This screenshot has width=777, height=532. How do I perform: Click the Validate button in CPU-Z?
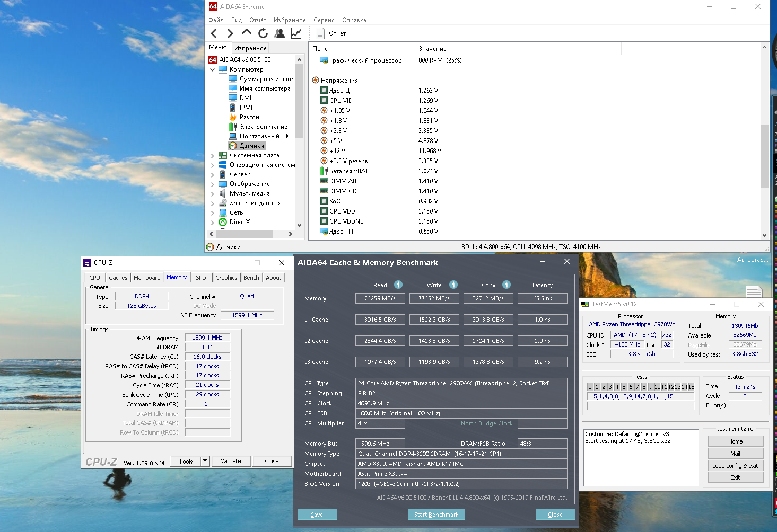[231, 461]
